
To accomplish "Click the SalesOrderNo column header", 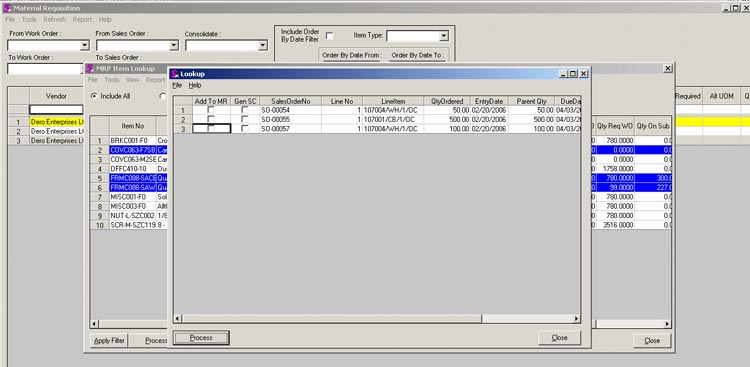I will pyautogui.click(x=290, y=101).
